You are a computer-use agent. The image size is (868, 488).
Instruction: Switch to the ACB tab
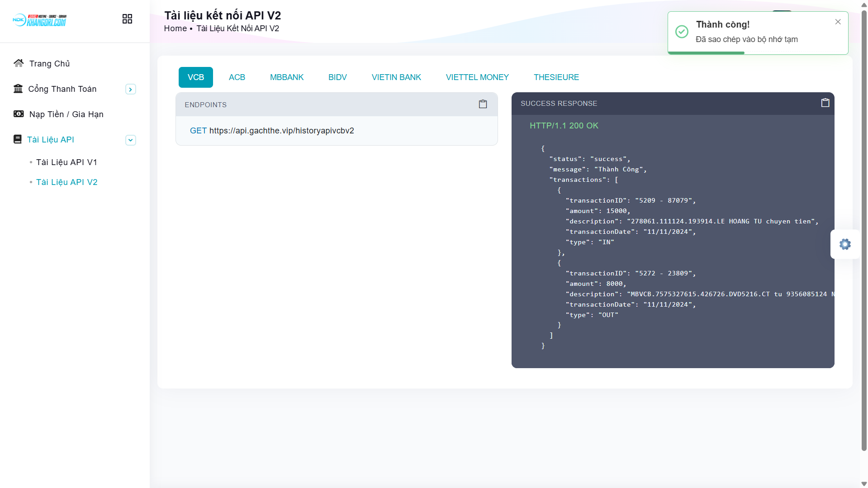(237, 77)
